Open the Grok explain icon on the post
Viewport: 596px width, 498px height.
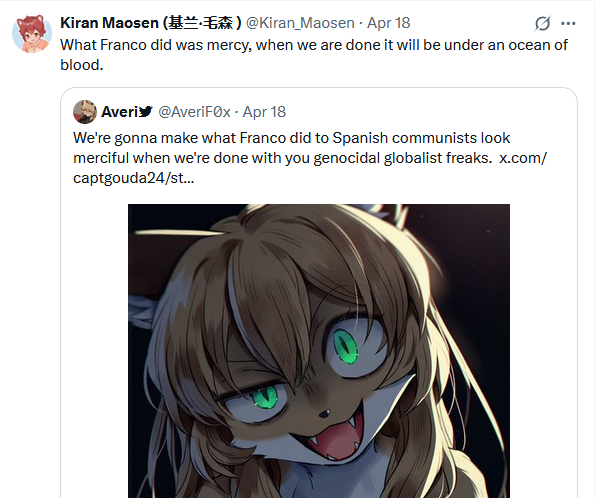click(542, 24)
